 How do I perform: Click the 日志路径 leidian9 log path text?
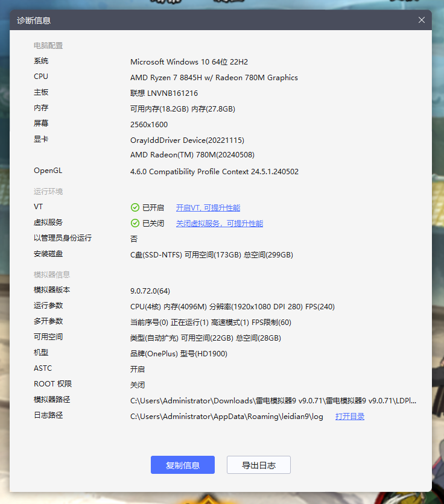227,416
